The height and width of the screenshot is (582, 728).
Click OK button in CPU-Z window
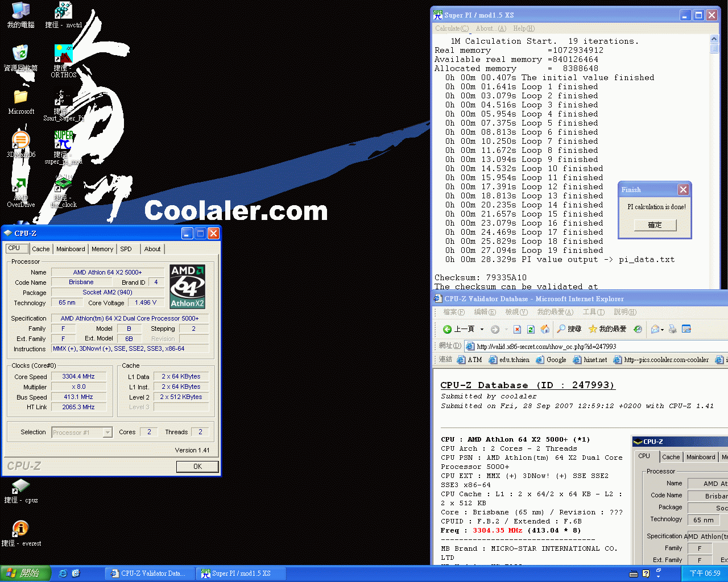197,467
